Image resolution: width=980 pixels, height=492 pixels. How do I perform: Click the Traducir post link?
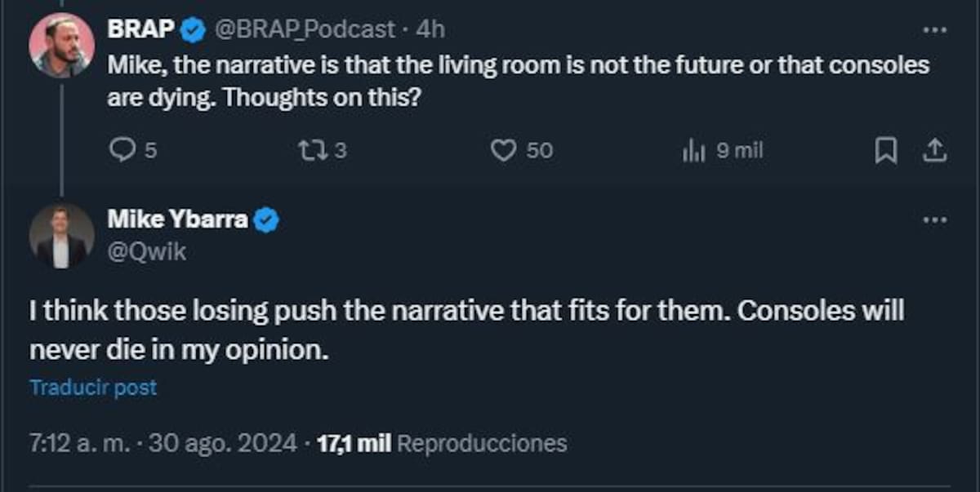93,388
